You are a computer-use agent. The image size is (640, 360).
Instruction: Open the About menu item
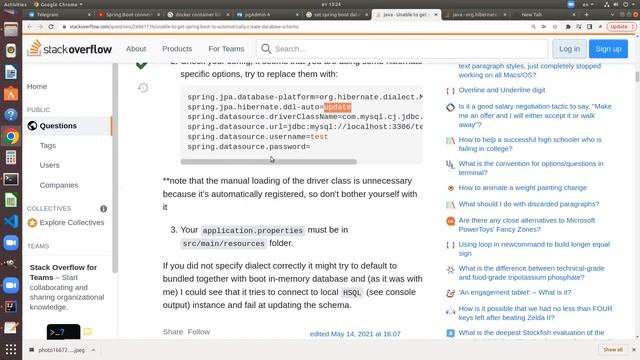[x=136, y=49]
